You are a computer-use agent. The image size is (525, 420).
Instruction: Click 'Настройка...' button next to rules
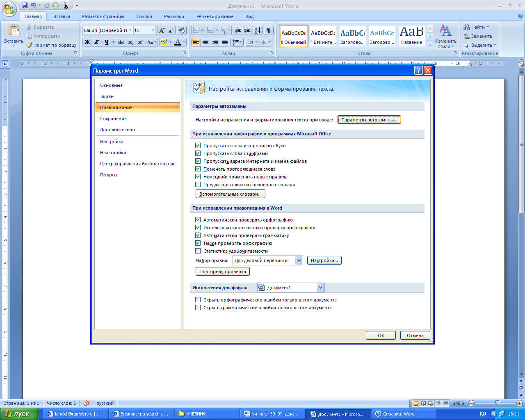(x=324, y=260)
